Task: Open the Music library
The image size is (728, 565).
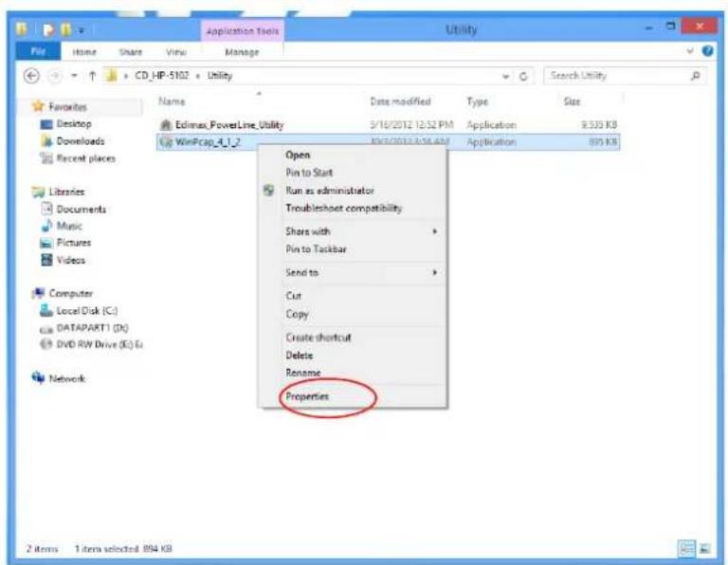Action: tap(68, 226)
